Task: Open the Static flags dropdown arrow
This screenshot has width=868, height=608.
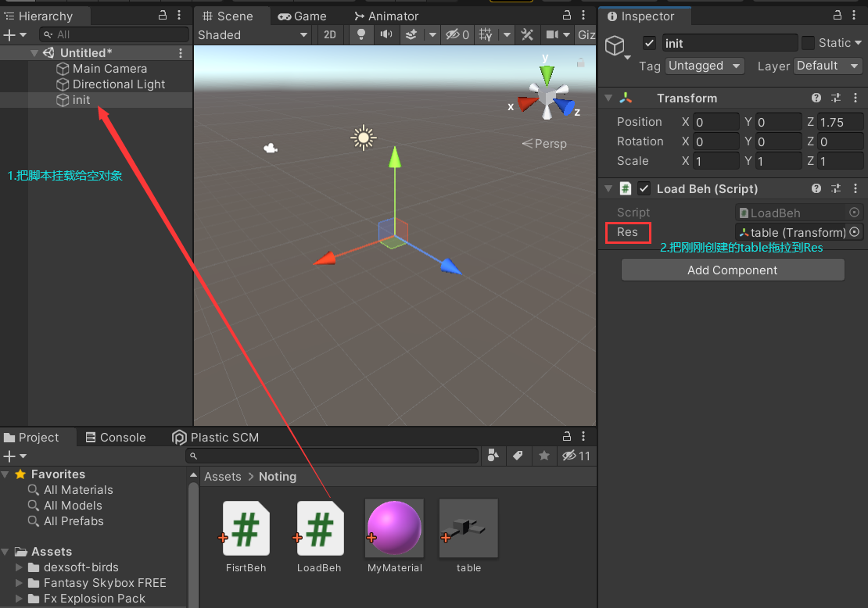Action: pos(858,43)
